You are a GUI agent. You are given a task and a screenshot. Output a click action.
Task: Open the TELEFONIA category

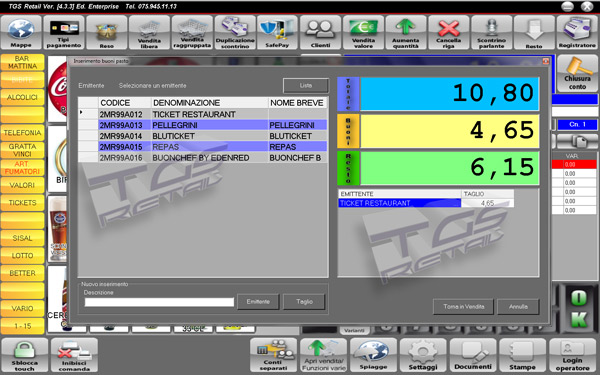click(23, 133)
